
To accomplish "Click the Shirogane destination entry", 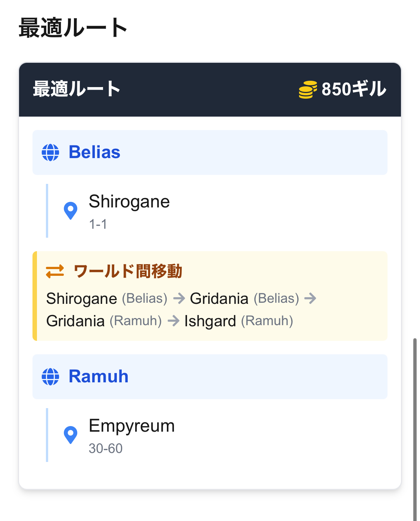I will pos(129,202).
